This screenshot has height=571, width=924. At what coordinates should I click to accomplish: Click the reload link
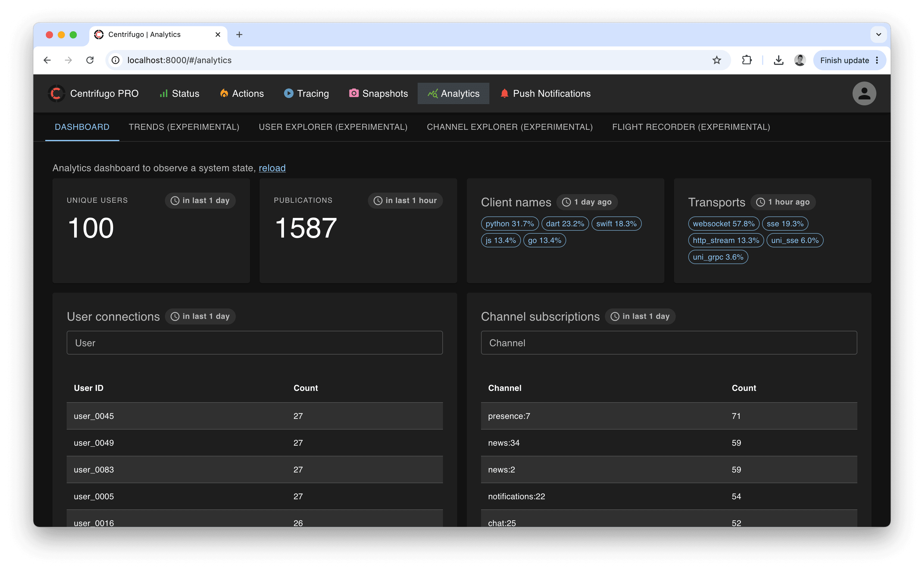point(272,168)
